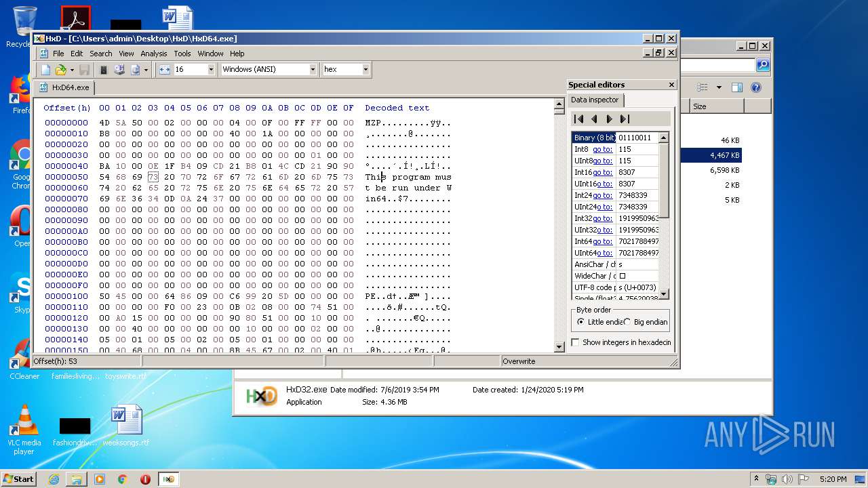This screenshot has height=488, width=868.
Task: Open the View menu
Action: [126, 54]
